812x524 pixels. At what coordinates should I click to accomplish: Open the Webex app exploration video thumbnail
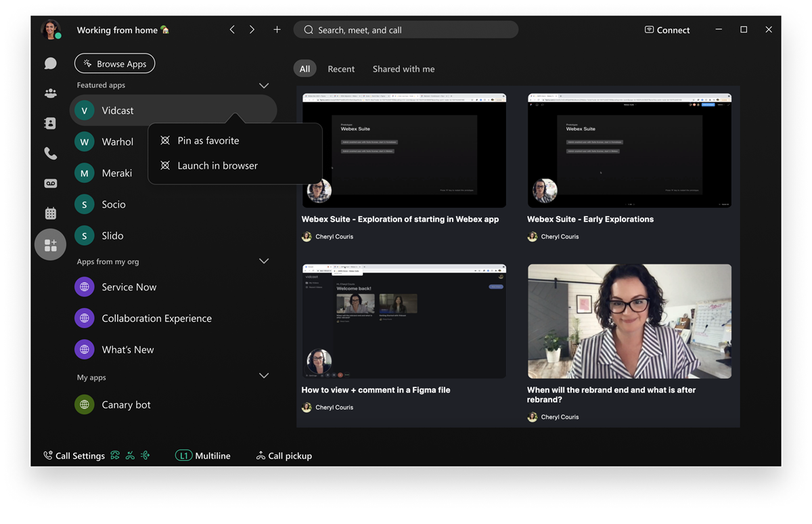pos(404,150)
